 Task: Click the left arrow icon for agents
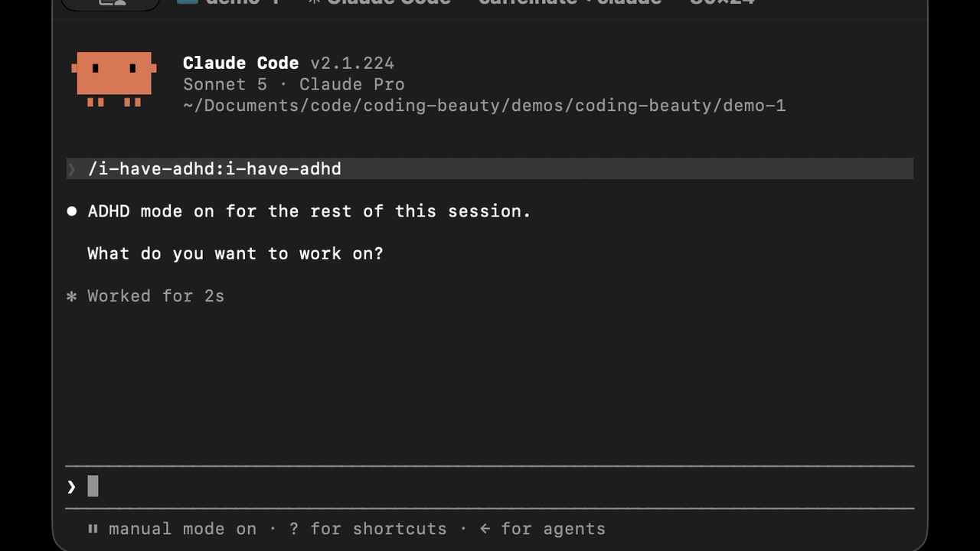pos(485,529)
